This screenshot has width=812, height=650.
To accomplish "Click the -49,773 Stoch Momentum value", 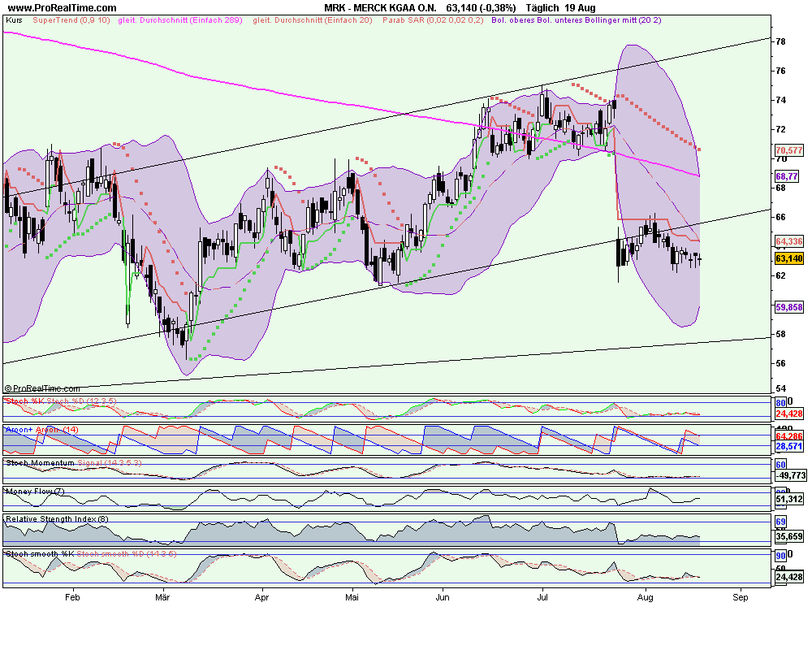I will (790, 475).
